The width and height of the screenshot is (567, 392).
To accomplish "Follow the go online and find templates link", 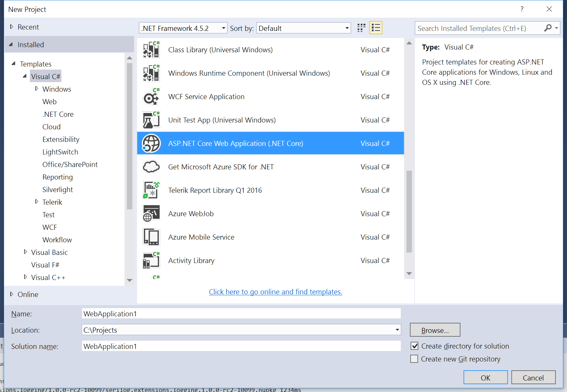I will [276, 292].
